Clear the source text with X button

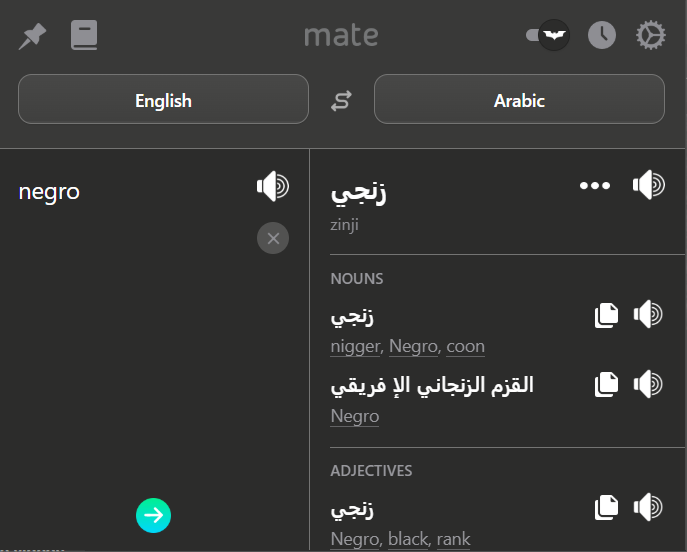(x=273, y=238)
